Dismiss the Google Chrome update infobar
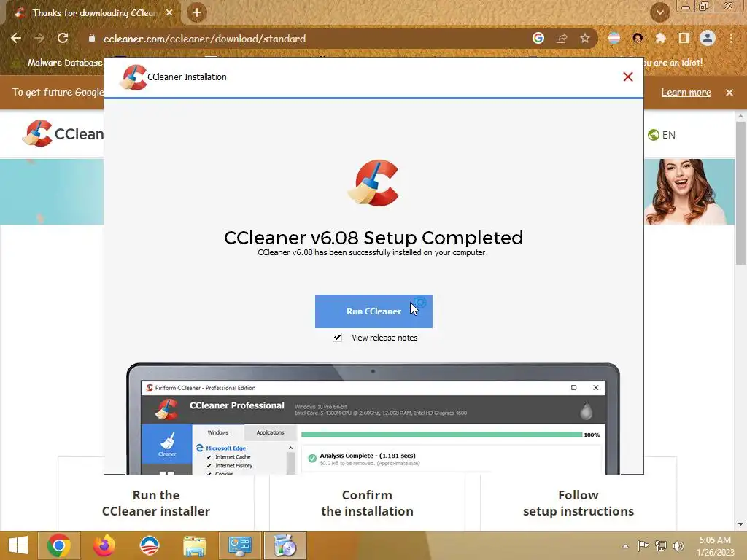 729,93
